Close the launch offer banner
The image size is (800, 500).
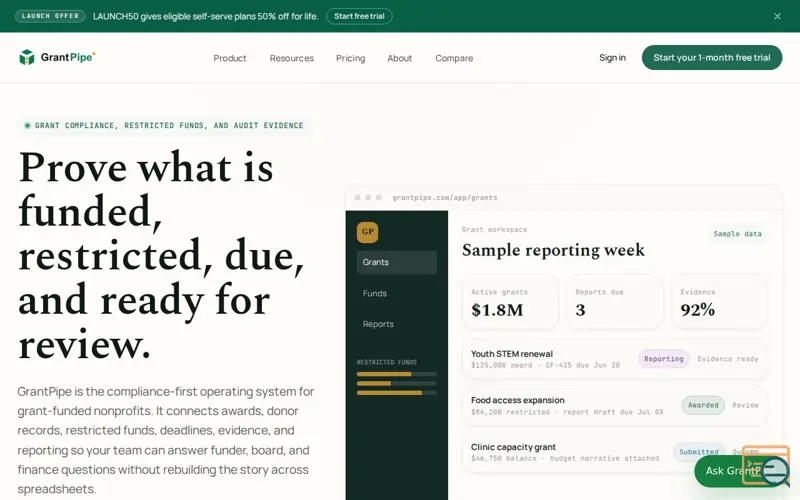(777, 16)
